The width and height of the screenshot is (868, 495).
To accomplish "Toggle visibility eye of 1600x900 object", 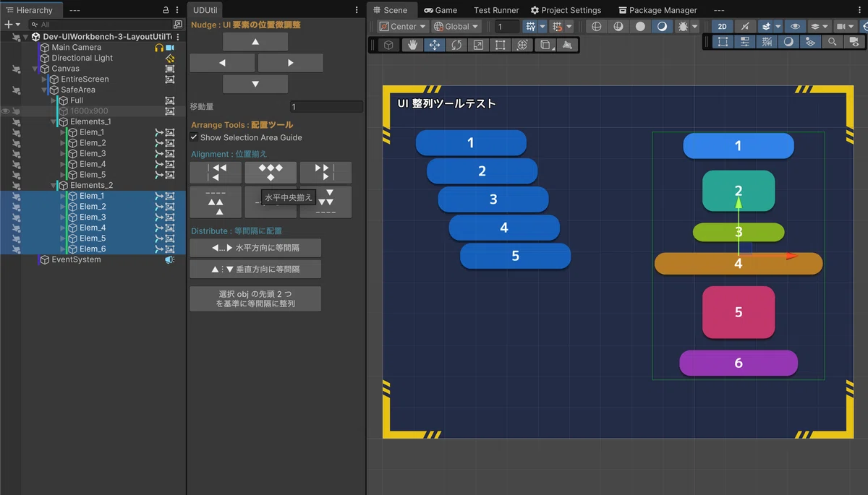I will (x=6, y=111).
